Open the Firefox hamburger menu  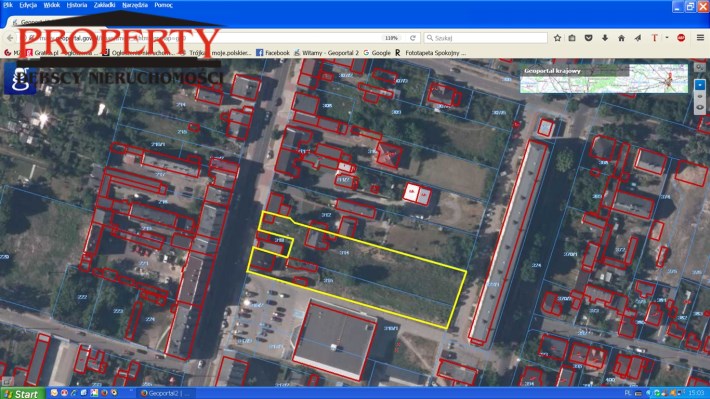coord(700,38)
